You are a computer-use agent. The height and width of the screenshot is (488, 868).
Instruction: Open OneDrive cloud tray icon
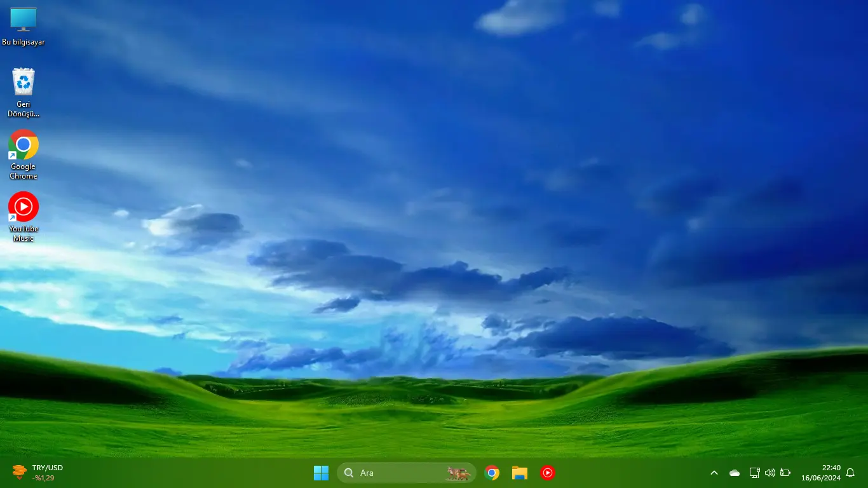pos(735,473)
